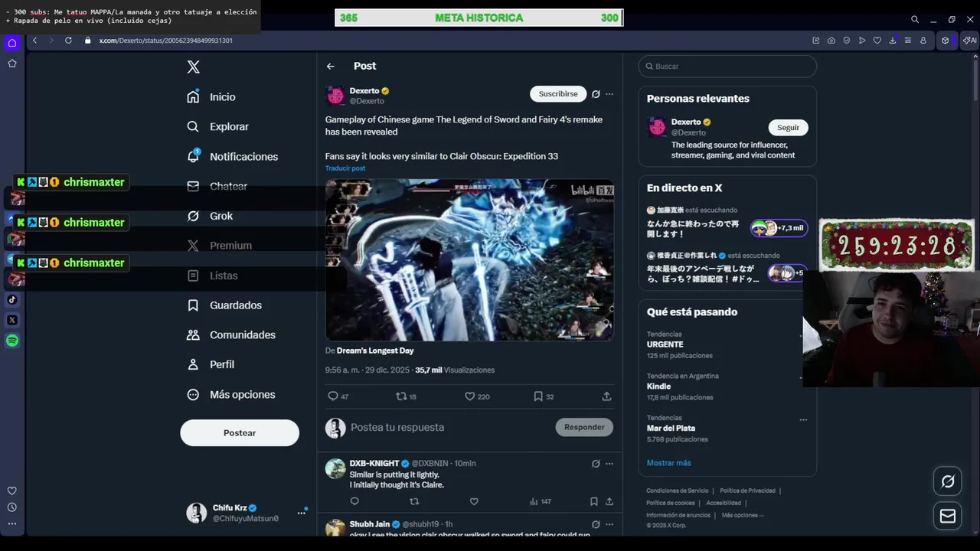This screenshot has height=551, width=980.
Task: Repost the Dexerto post showing 18
Action: [x=406, y=396]
